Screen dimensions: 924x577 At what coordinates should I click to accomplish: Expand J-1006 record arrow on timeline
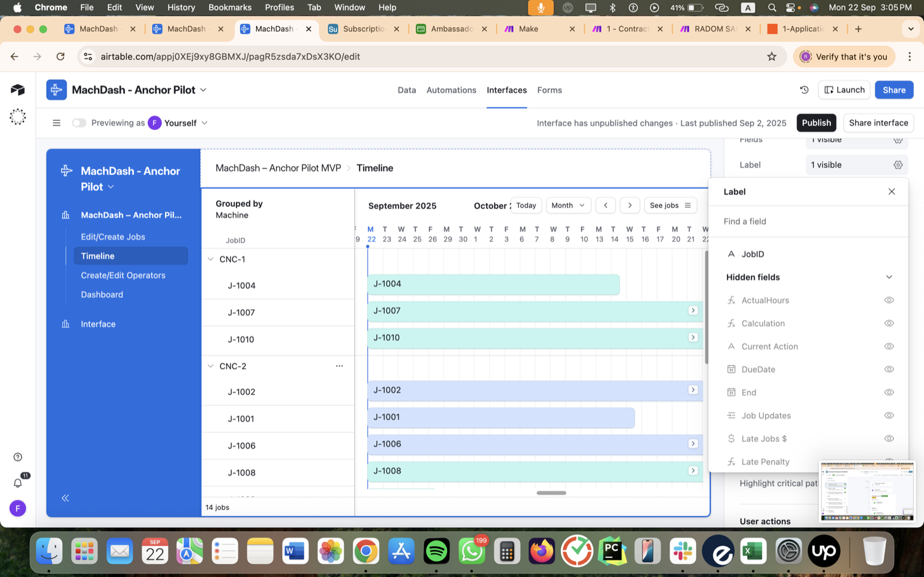(x=693, y=444)
